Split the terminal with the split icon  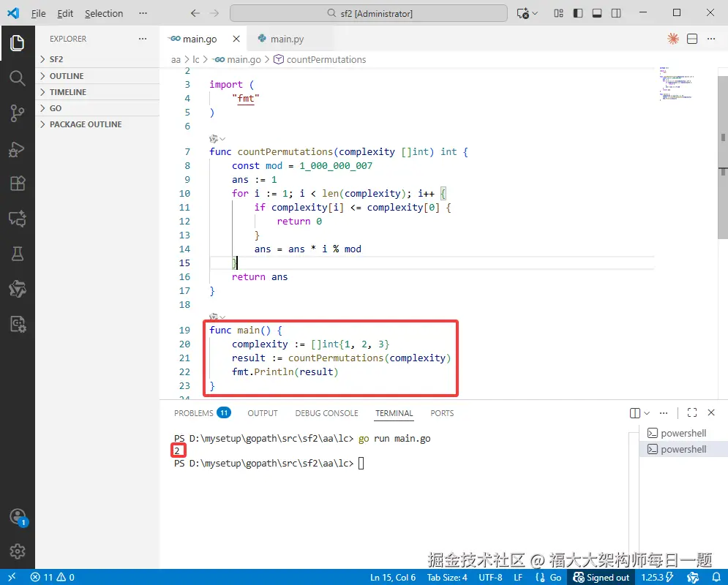pyautogui.click(x=634, y=413)
